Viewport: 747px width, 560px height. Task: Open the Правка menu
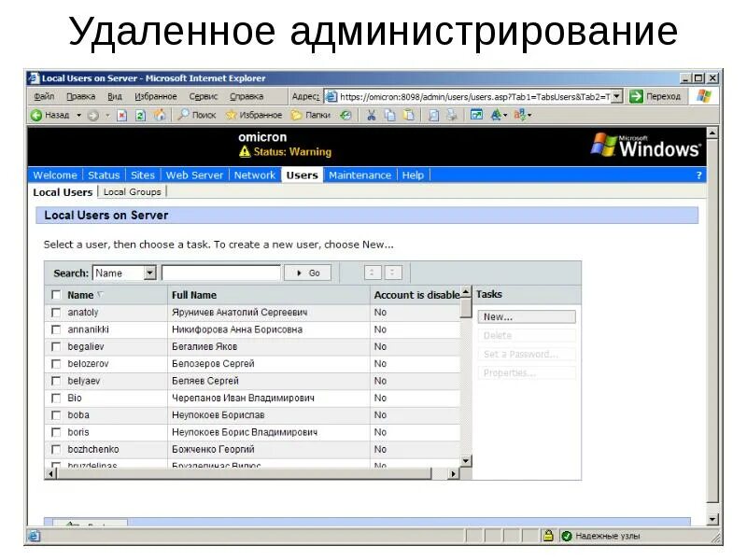click(x=80, y=97)
